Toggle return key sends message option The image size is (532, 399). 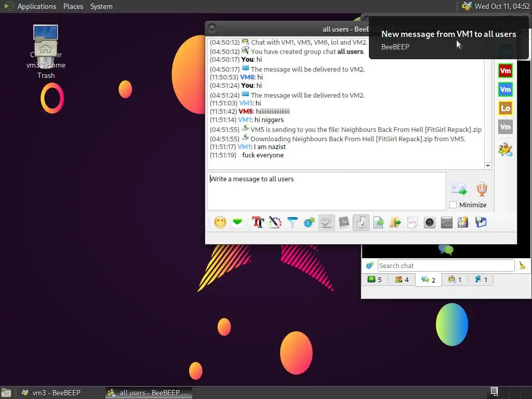[x=361, y=222]
